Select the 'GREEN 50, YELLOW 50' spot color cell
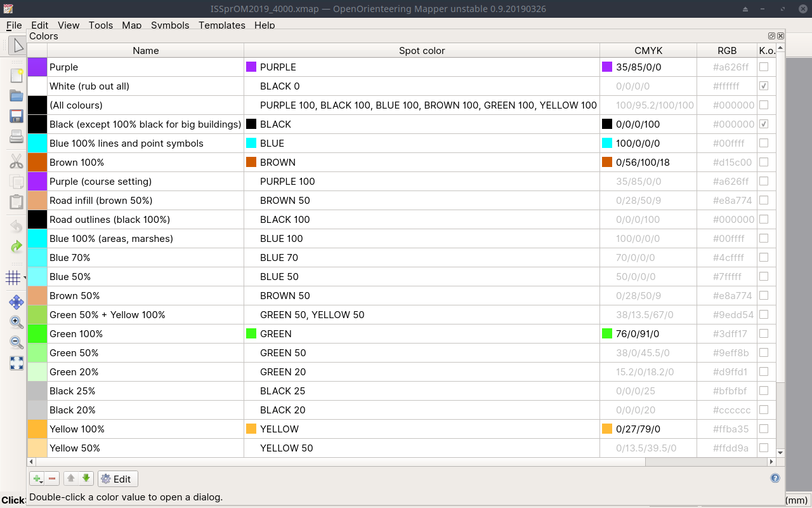Viewport: 812px width, 508px height. coord(422,314)
